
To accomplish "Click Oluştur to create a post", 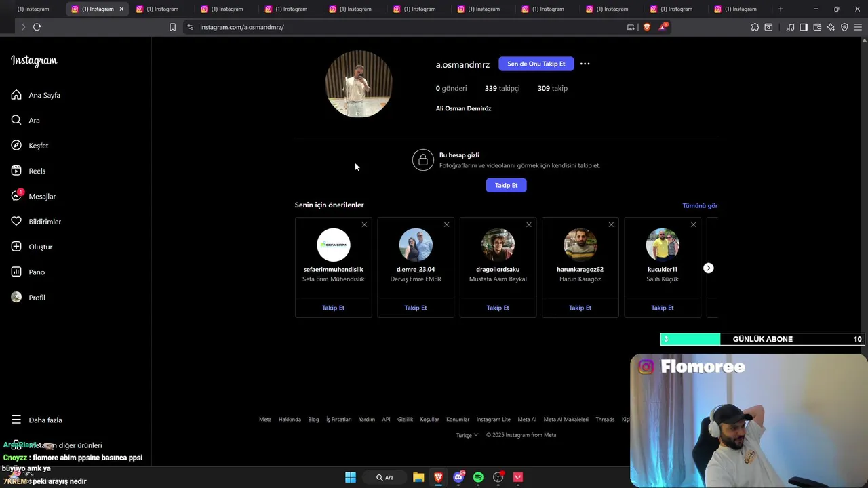I will point(32,247).
